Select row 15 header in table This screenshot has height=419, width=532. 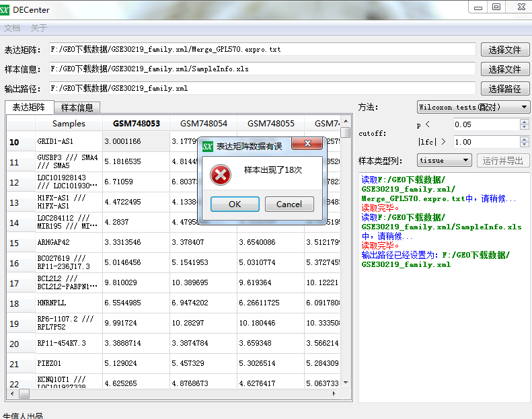(x=14, y=243)
